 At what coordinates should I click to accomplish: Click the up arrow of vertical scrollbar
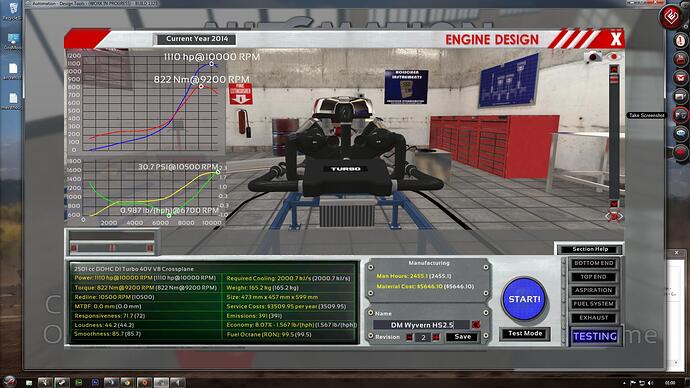[614, 70]
